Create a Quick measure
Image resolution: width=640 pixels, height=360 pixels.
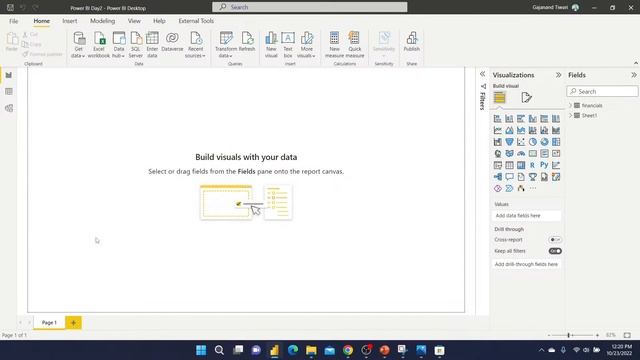pyautogui.click(x=355, y=45)
